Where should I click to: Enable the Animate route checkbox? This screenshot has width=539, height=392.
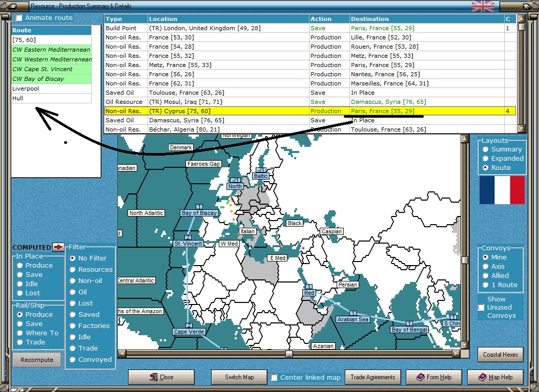pyautogui.click(x=19, y=18)
